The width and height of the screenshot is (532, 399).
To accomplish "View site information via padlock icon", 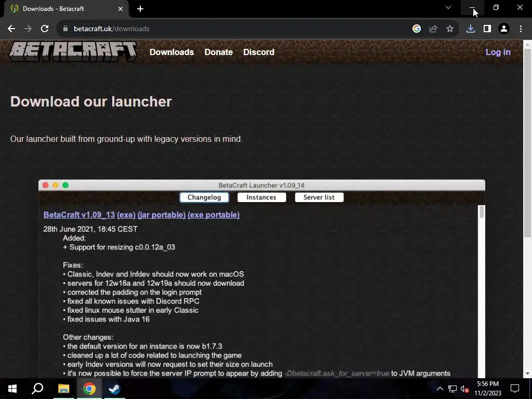I will [x=65, y=29].
